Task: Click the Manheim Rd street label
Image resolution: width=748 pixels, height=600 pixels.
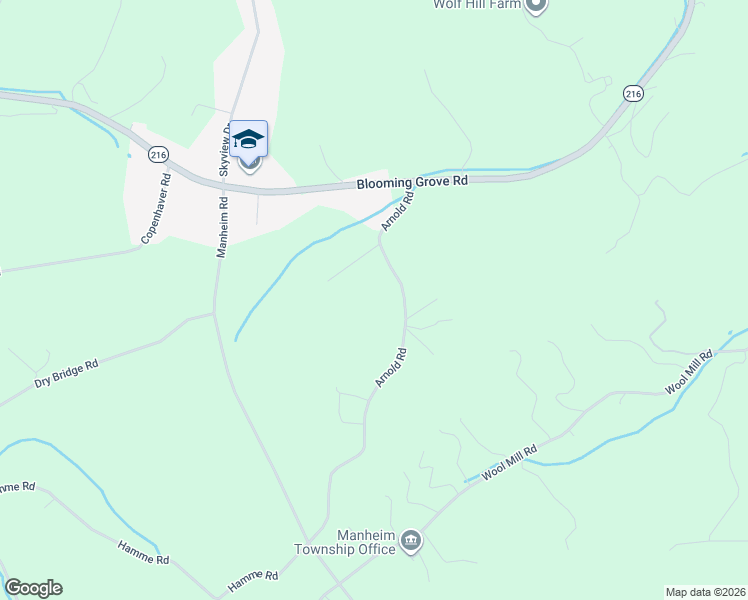Action: click(x=222, y=228)
